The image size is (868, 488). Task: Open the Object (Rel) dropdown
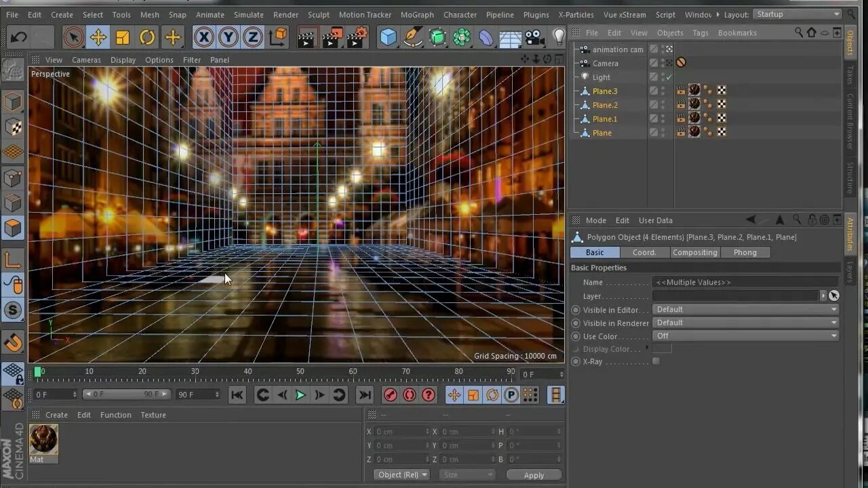point(401,474)
